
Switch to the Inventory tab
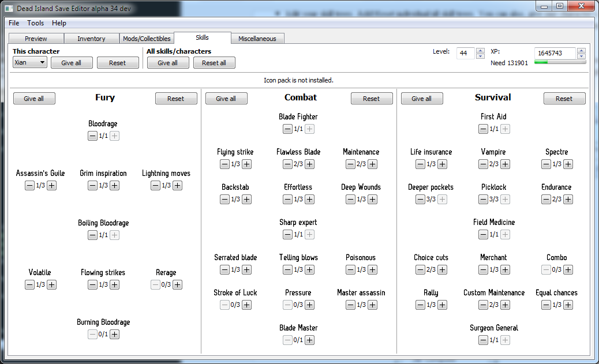point(91,39)
